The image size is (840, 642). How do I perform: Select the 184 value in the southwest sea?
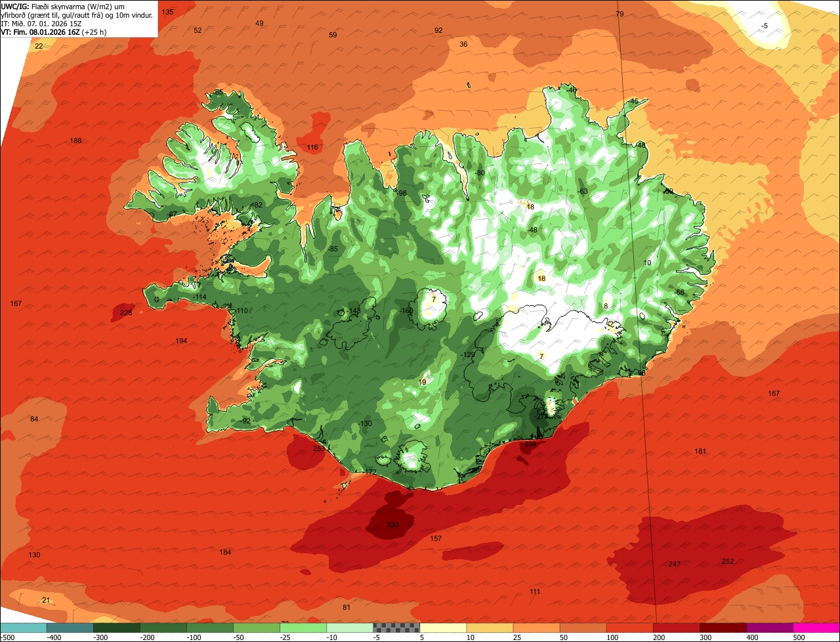(225, 552)
